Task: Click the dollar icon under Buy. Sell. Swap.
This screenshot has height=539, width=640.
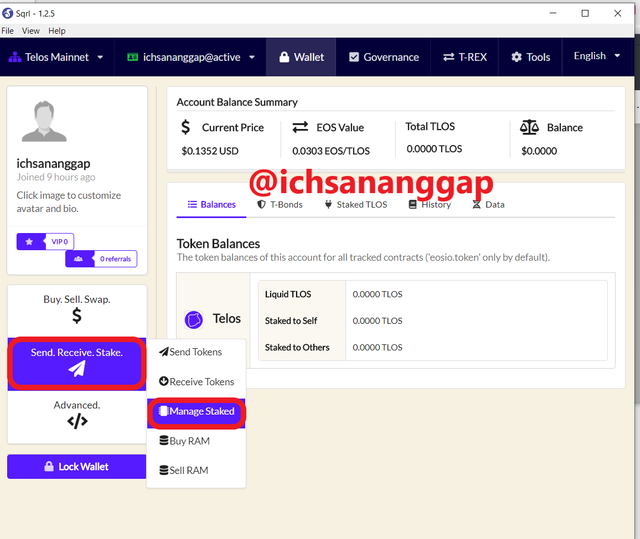Action: click(x=77, y=316)
